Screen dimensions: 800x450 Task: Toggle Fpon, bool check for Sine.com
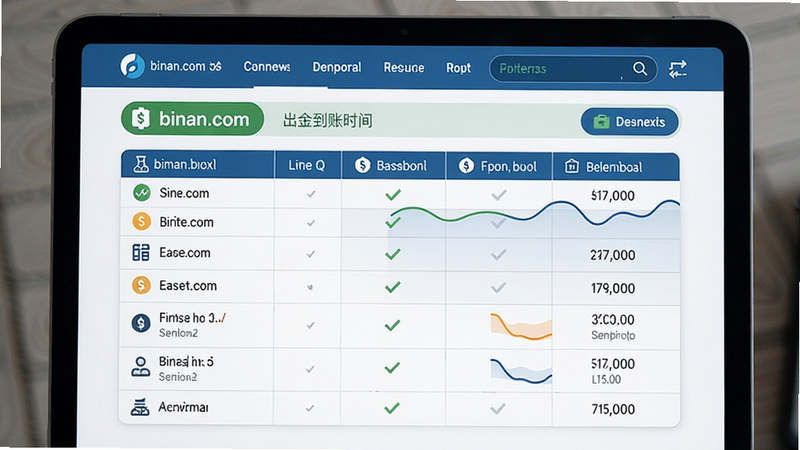click(498, 194)
